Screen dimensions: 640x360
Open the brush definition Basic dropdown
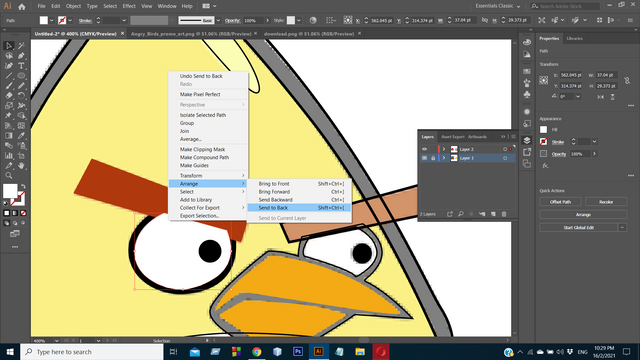pyautogui.click(x=218, y=20)
